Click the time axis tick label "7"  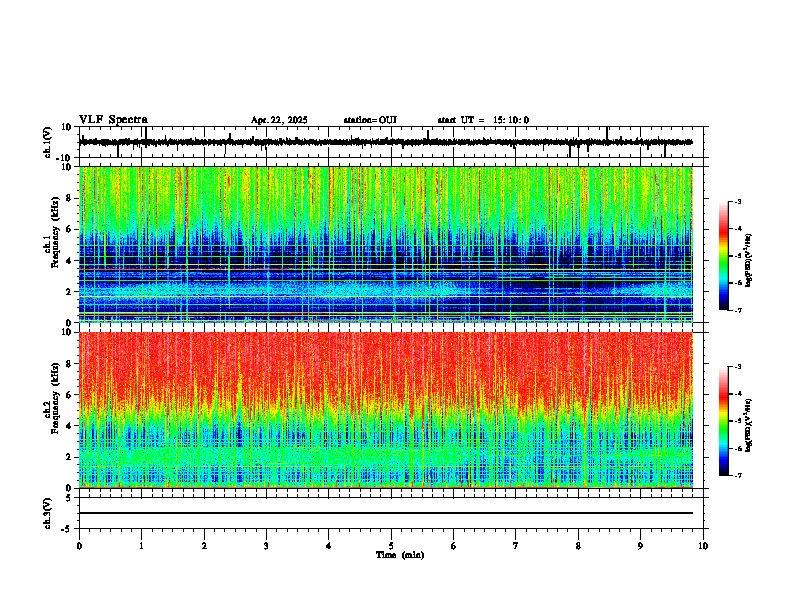click(x=516, y=546)
